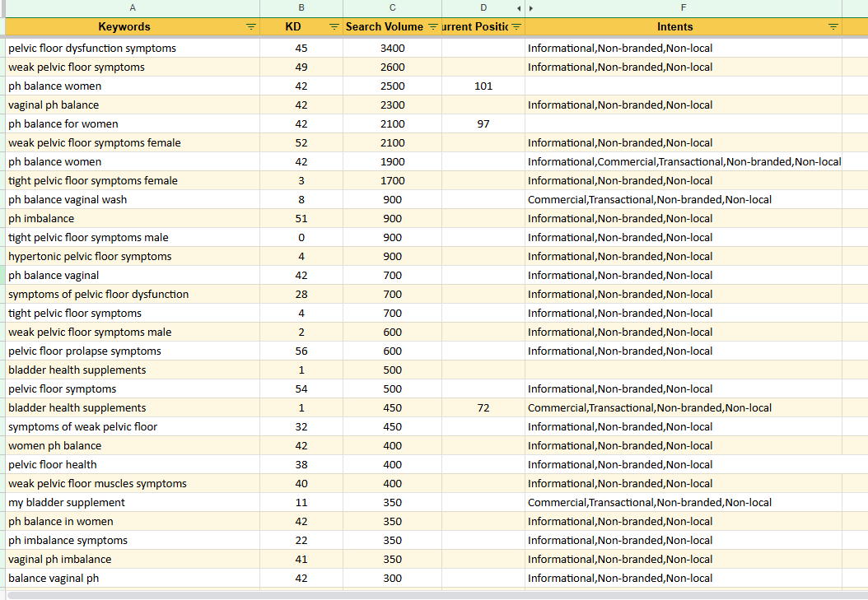
Task: Select Search Volume cell 300
Action: 392,579
